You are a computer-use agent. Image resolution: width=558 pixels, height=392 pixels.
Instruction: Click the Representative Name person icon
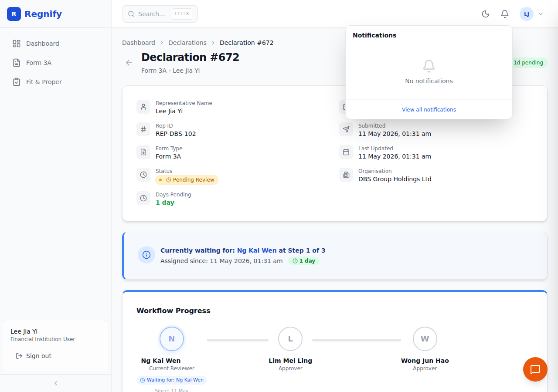143,107
